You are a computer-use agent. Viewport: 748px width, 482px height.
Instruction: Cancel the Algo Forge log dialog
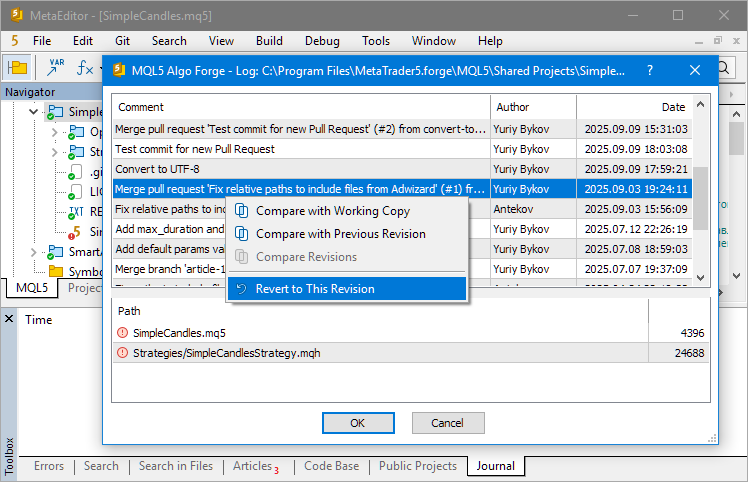[x=447, y=423]
